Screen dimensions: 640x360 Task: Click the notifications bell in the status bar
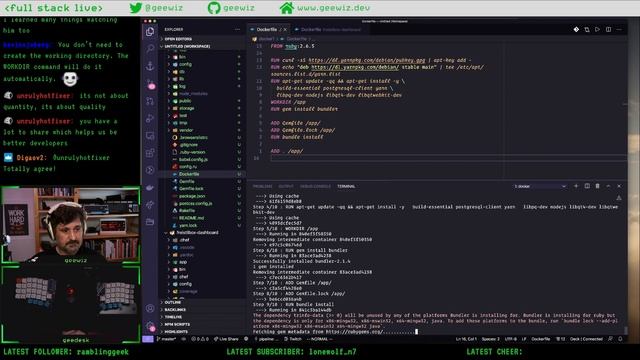point(620,339)
